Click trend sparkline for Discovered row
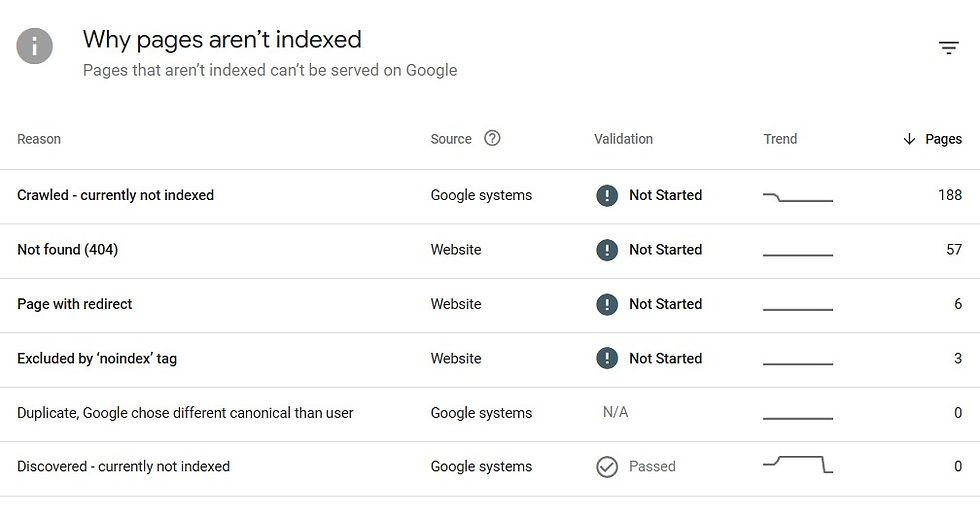This screenshot has width=980, height=513. (x=798, y=464)
